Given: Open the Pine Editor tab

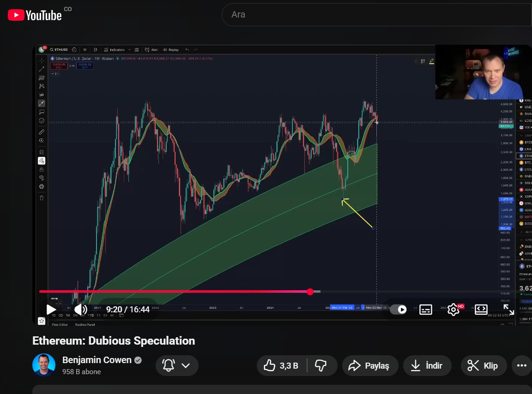Looking at the screenshot, I should pyautogui.click(x=60, y=324).
